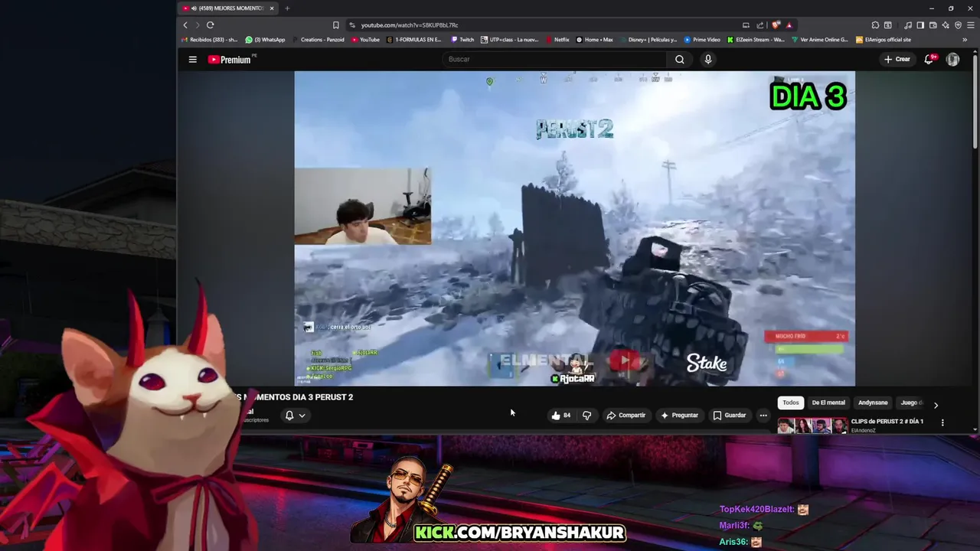This screenshot has width=980, height=551.
Task: Open the Home • Max bookmark
Action: click(595, 40)
